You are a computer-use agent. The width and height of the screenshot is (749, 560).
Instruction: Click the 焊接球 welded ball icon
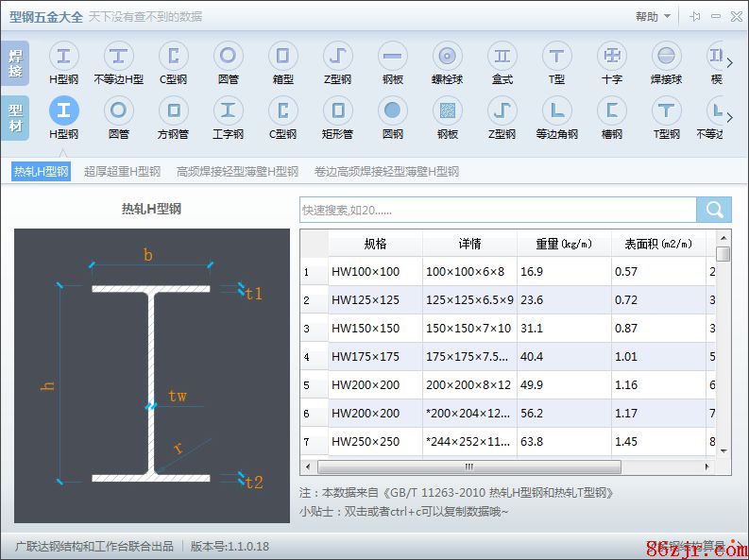click(666, 63)
